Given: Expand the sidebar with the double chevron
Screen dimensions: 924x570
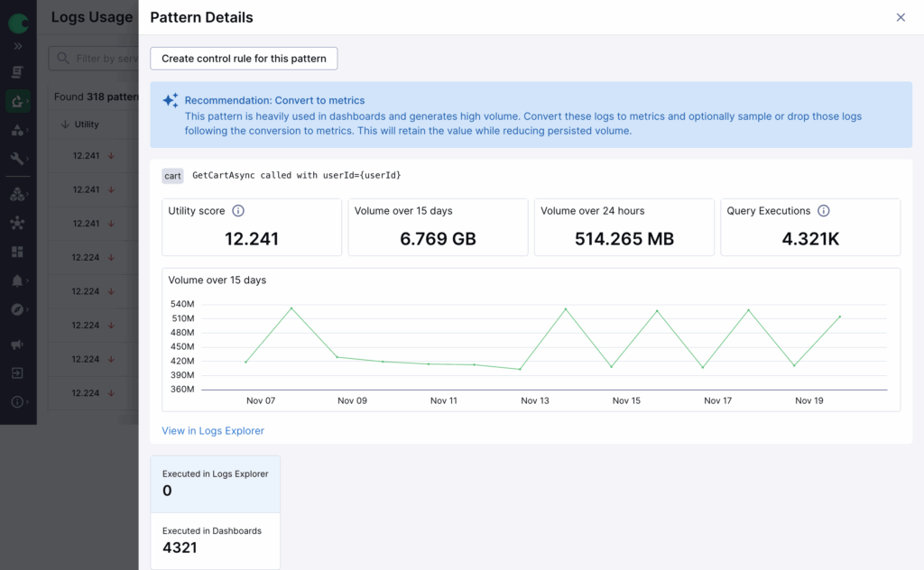Looking at the screenshot, I should pyautogui.click(x=18, y=47).
